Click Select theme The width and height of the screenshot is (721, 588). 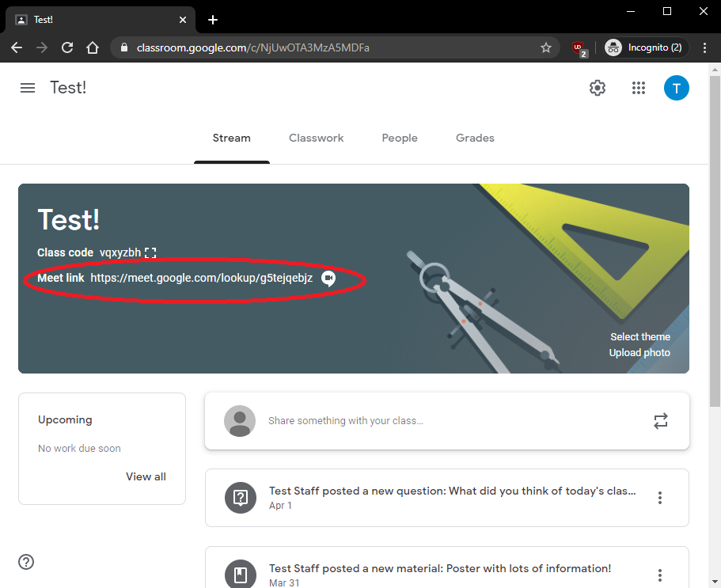point(640,337)
